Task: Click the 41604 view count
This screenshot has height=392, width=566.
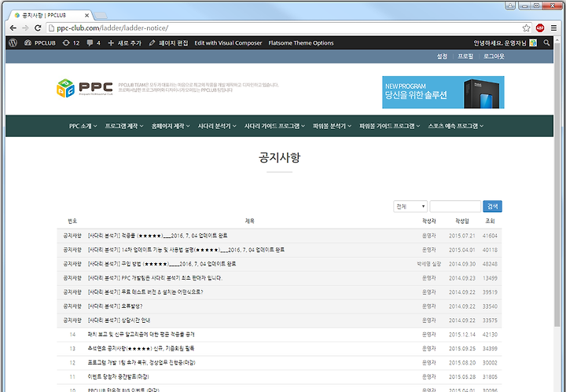Action: tap(490, 236)
